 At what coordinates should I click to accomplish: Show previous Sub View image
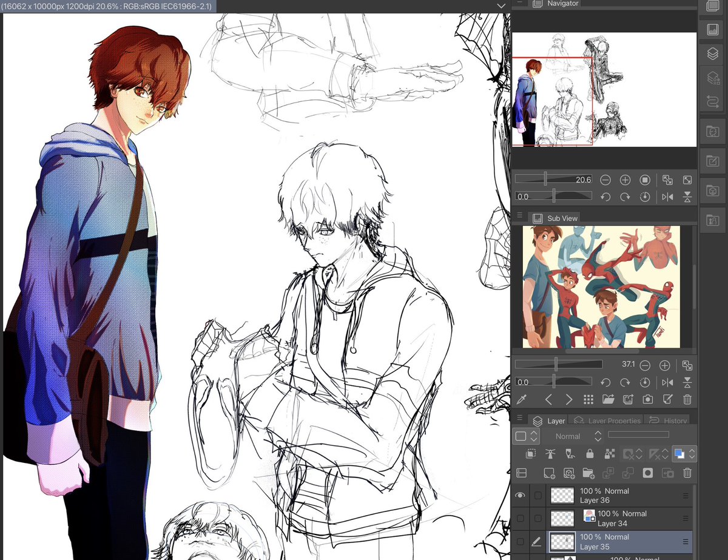(x=548, y=400)
